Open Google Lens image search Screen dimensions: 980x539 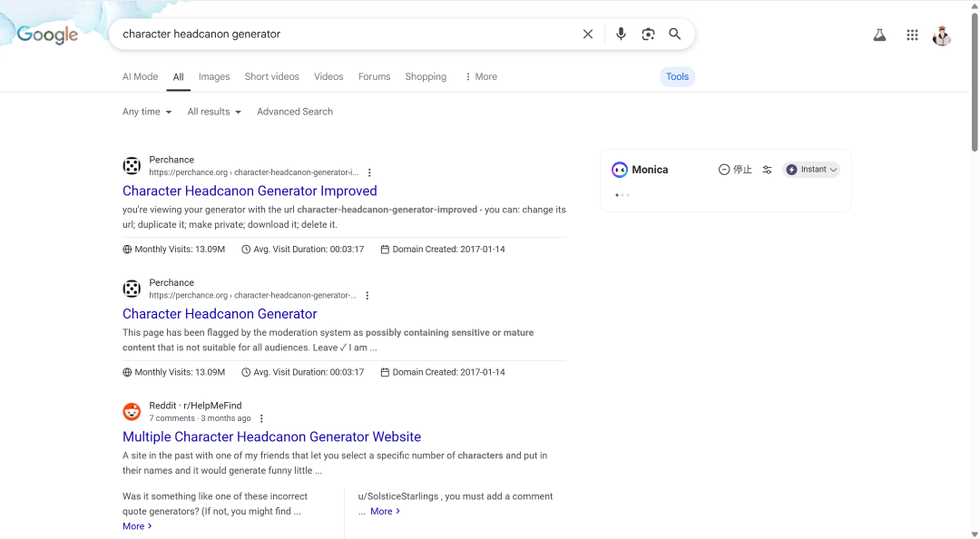[648, 34]
